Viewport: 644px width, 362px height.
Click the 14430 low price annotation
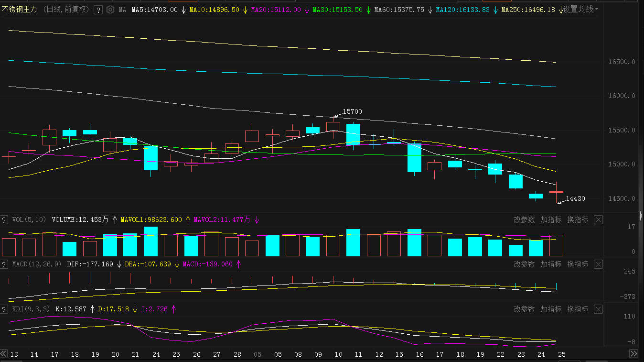click(x=575, y=198)
